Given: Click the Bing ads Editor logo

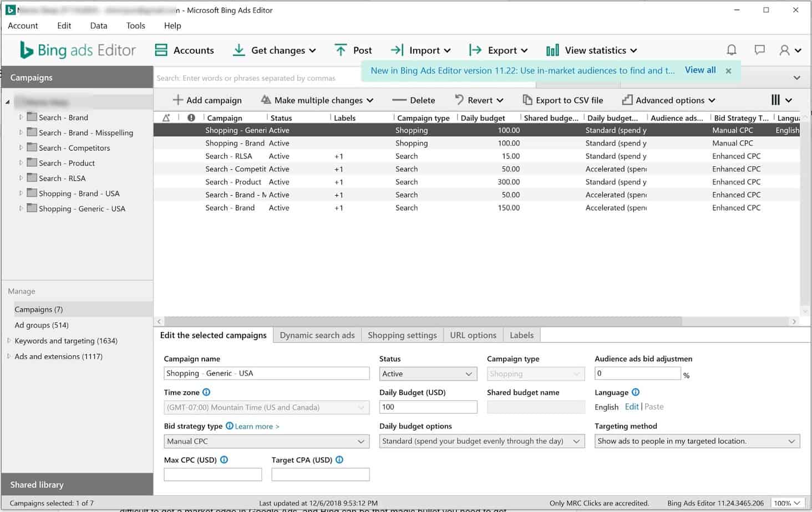Looking at the screenshot, I should (78, 50).
